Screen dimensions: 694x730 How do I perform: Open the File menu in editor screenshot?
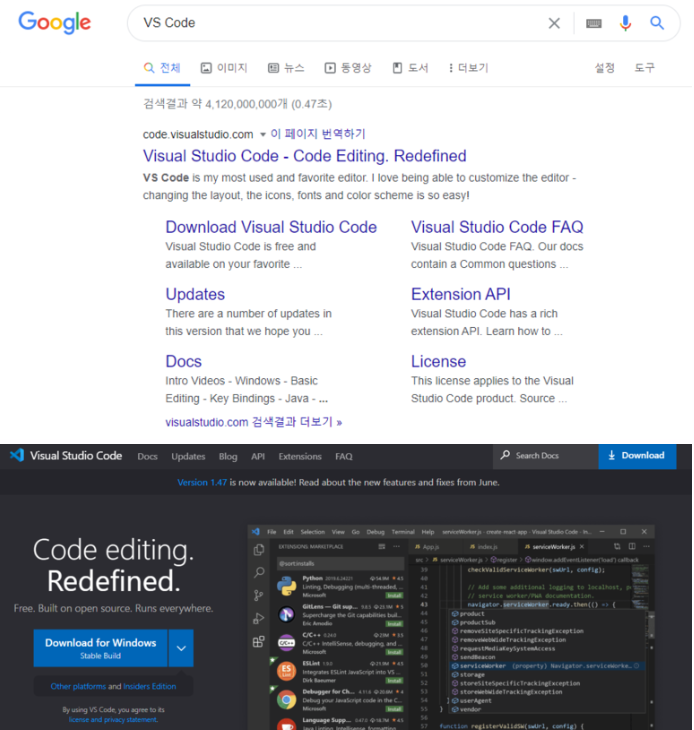271,532
